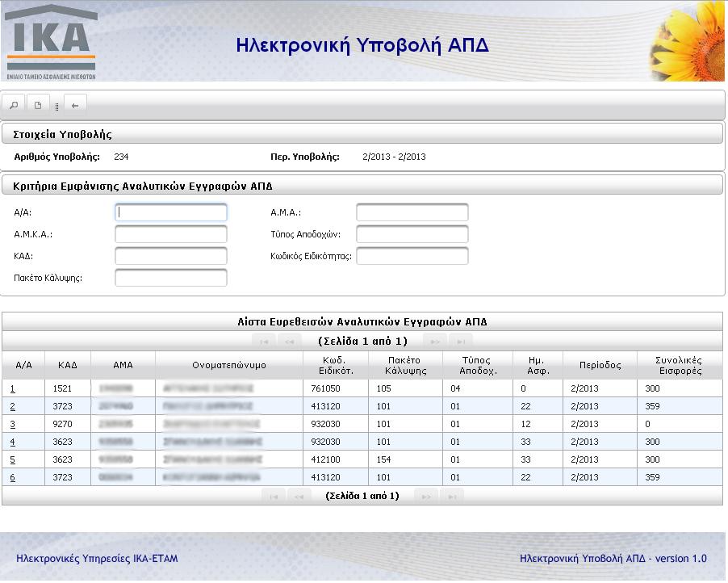Click the Πακέτο Κάλυψης column header
Screen dimensions: 728x583
pos(406,365)
